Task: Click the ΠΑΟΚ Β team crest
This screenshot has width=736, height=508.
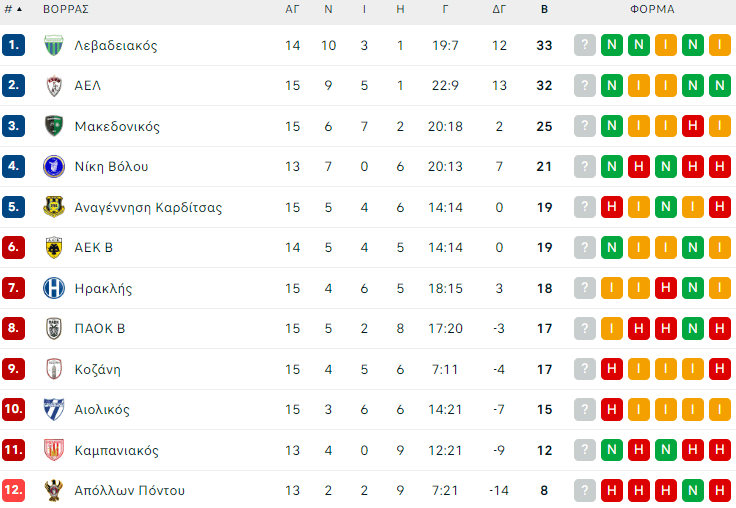Action: (x=53, y=328)
